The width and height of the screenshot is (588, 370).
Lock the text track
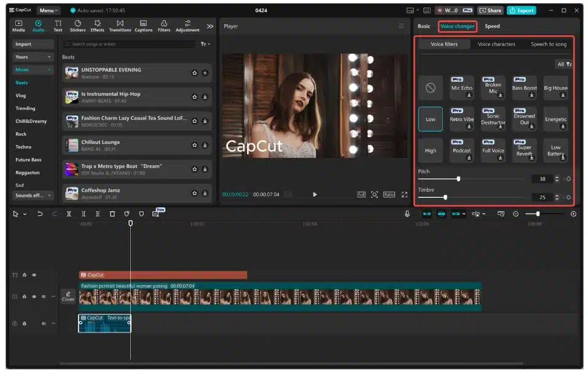[25, 275]
